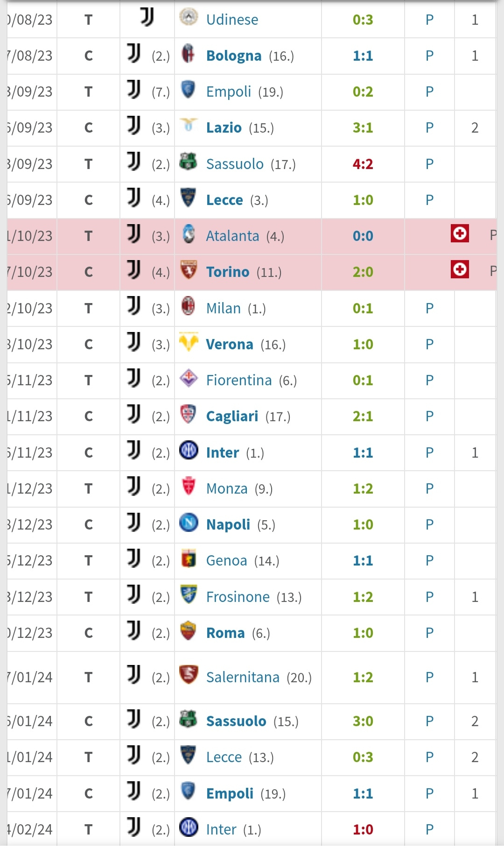Click the Fiorentina club crest
This screenshot has width=504, height=849.
[189, 378]
